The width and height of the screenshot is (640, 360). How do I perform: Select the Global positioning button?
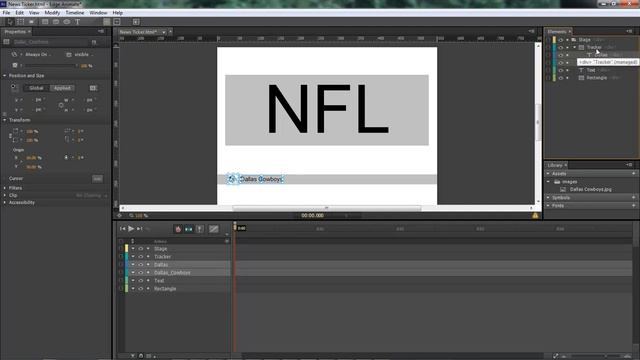pyautogui.click(x=36, y=88)
